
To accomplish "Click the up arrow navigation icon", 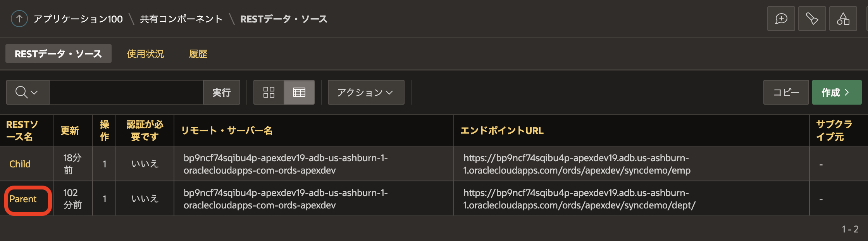I will tap(19, 19).
